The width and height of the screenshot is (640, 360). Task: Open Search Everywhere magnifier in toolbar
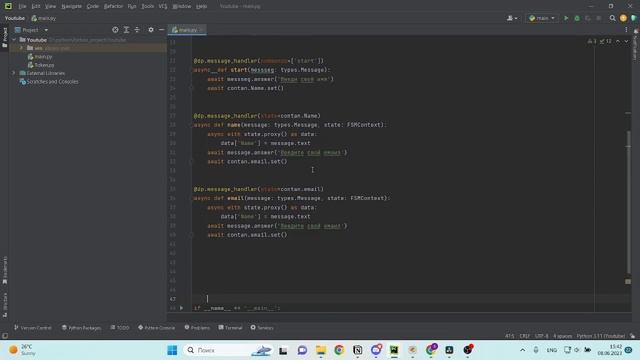click(x=612, y=18)
